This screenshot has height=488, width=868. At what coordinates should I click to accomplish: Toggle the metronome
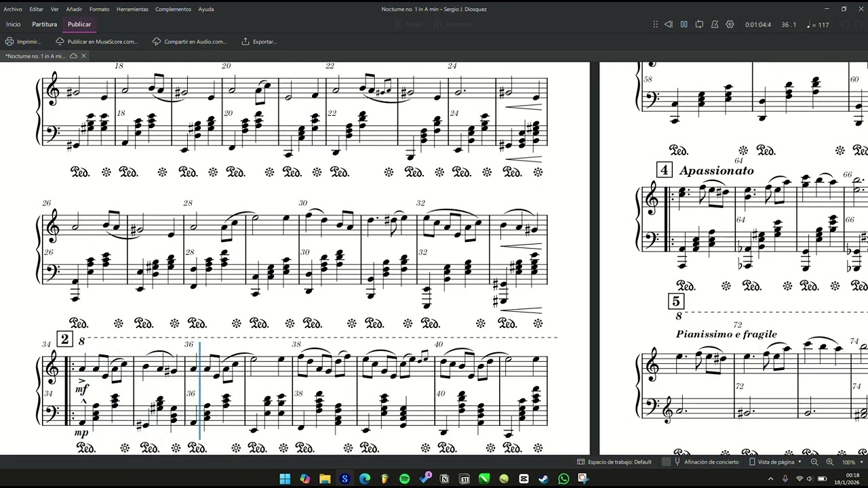point(715,24)
